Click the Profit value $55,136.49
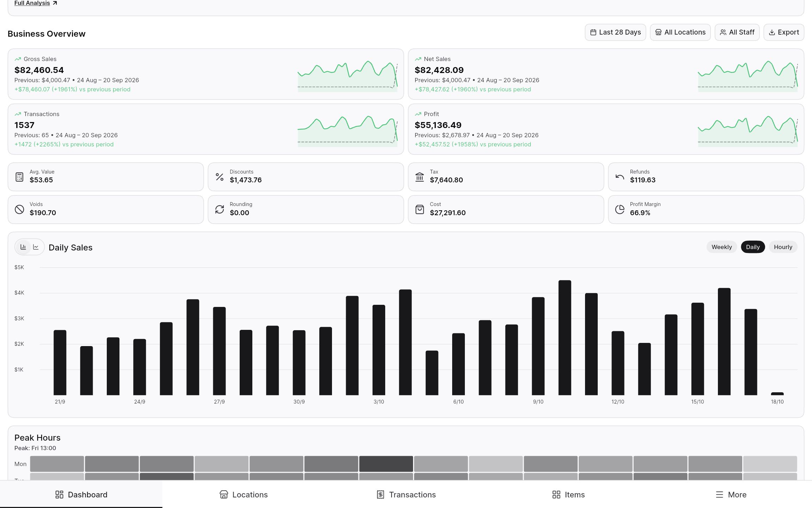Image resolution: width=812 pixels, height=508 pixels. (438, 125)
